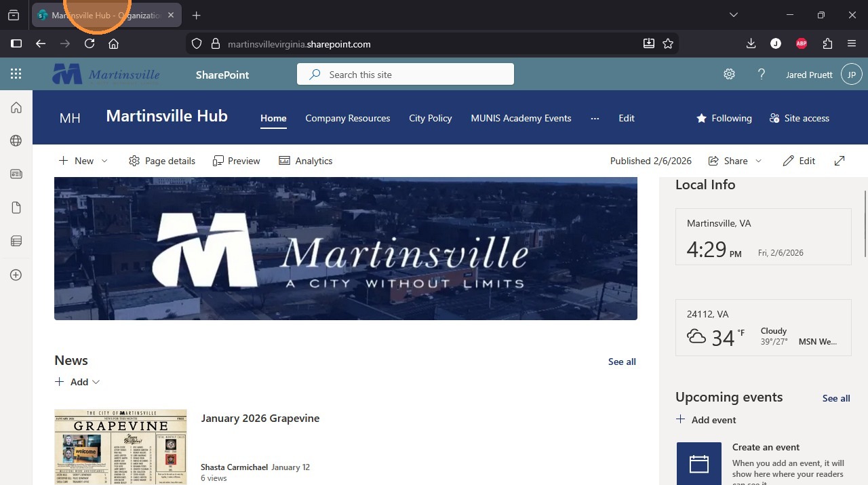Image resolution: width=868 pixels, height=485 pixels.
Task: Open Settings gear in SharePoint header
Action: coord(729,75)
